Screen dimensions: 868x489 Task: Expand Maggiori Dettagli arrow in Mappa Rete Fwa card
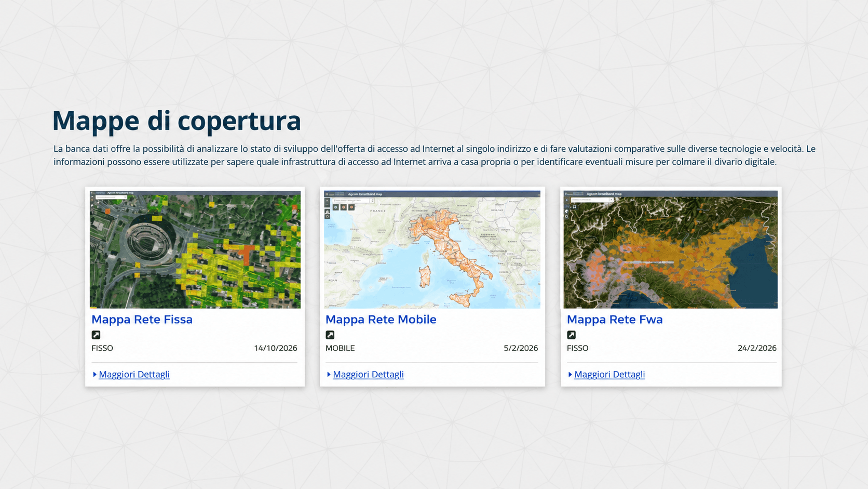(570, 374)
